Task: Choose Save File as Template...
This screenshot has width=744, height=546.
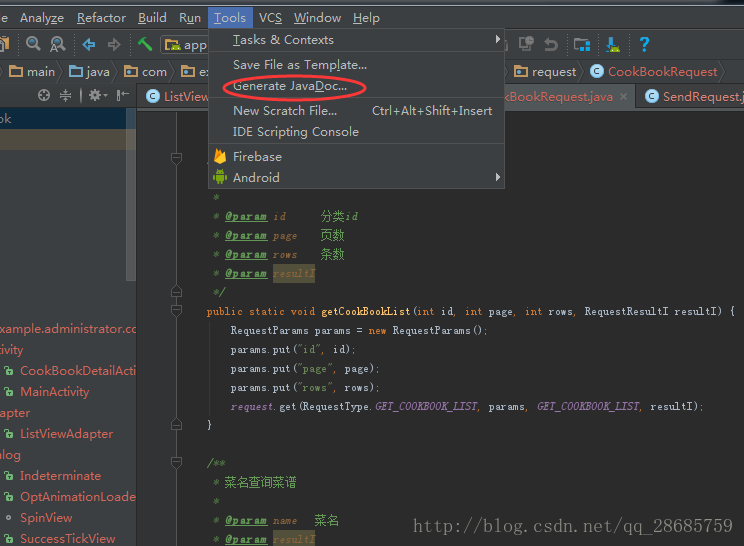Action: [356, 65]
